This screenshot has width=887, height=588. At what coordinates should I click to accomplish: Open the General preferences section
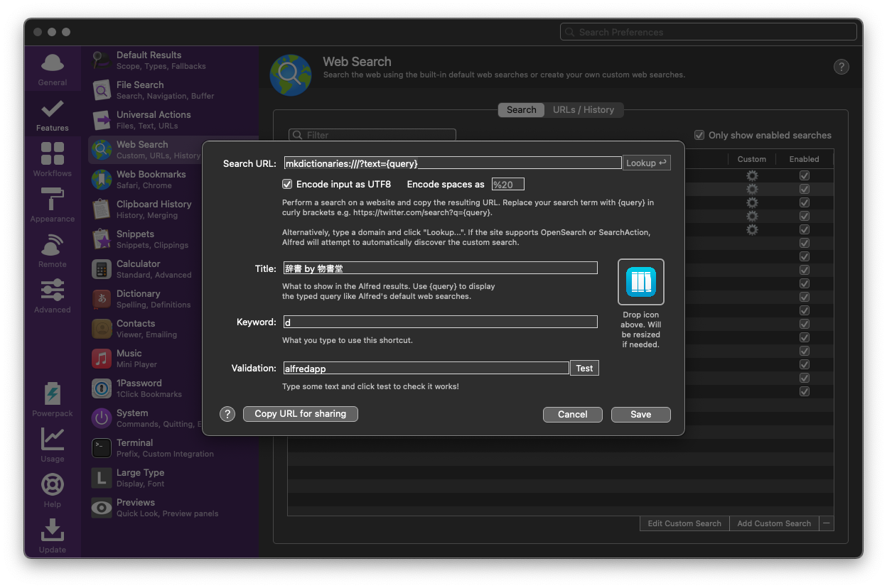click(53, 70)
